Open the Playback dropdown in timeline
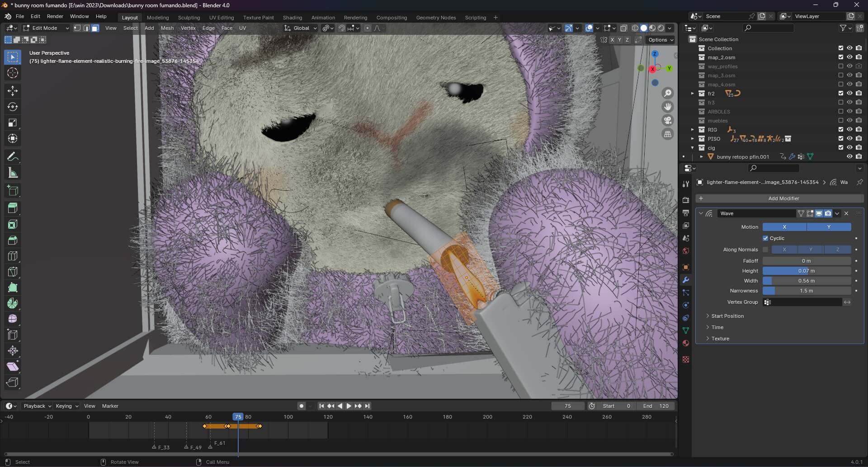868x467 pixels. [x=37, y=406]
